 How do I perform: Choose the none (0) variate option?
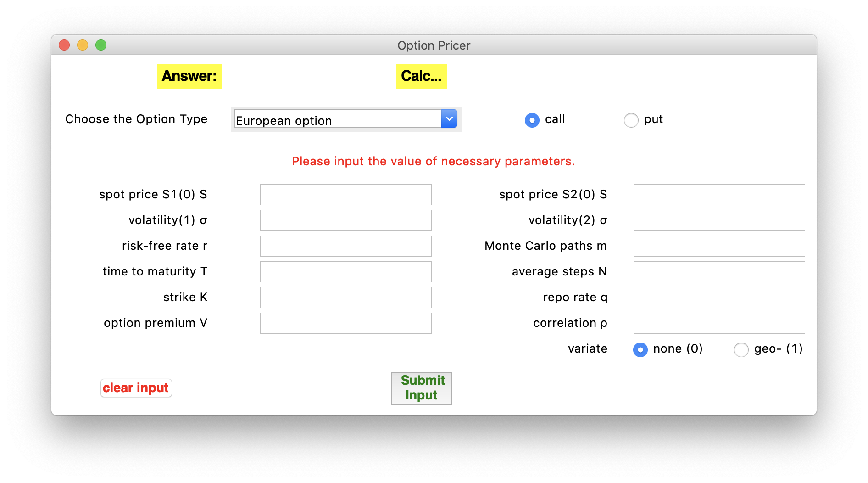(x=640, y=350)
